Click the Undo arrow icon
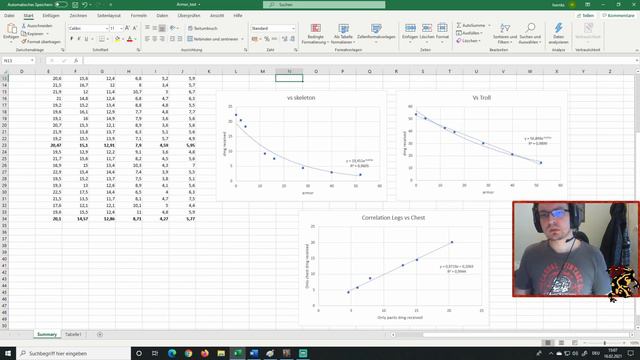The width and height of the screenshot is (640, 360). pyautogui.click(x=84, y=4)
